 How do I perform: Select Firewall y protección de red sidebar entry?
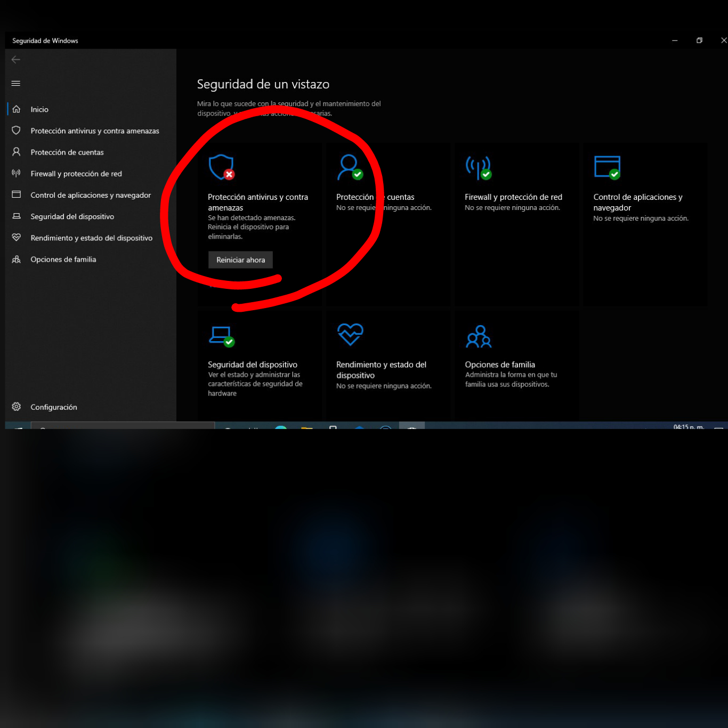[91, 174]
